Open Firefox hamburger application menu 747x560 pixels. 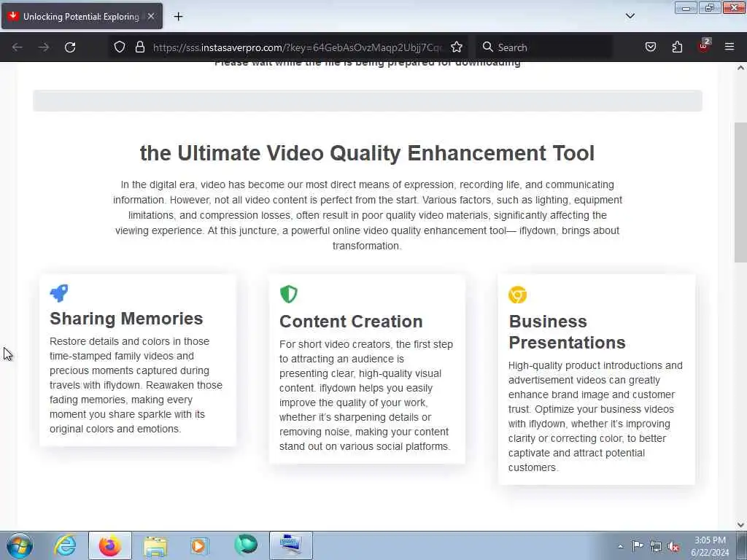[729, 47]
